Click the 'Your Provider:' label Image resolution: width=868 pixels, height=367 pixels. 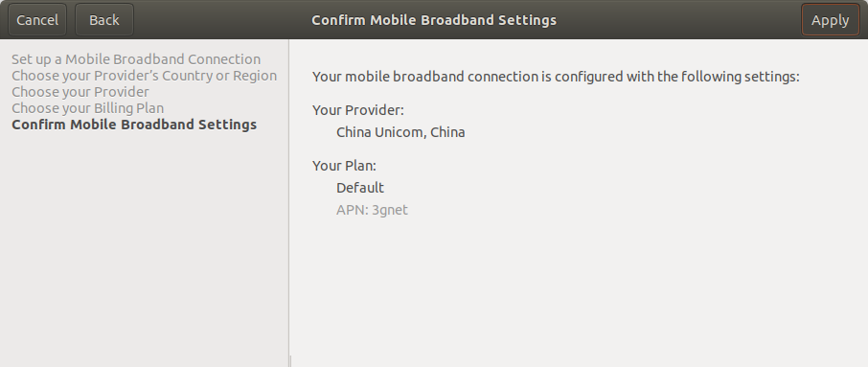pyautogui.click(x=358, y=110)
